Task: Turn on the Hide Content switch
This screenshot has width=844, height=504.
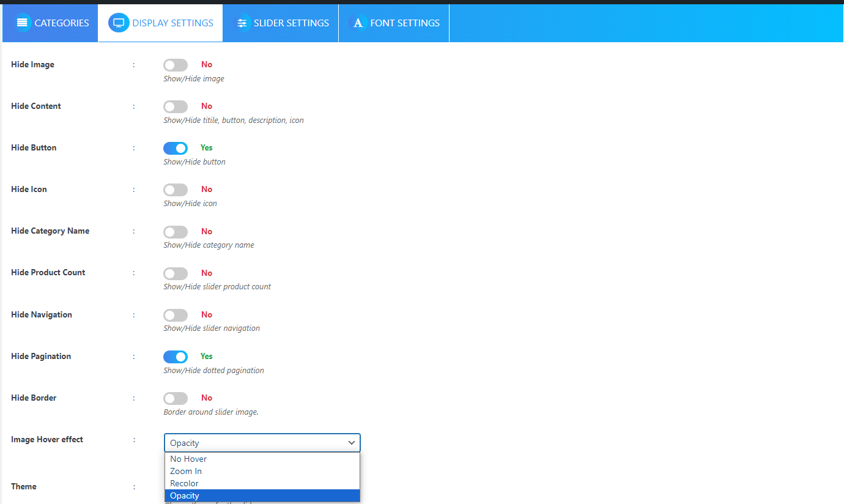Action: point(176,106)
